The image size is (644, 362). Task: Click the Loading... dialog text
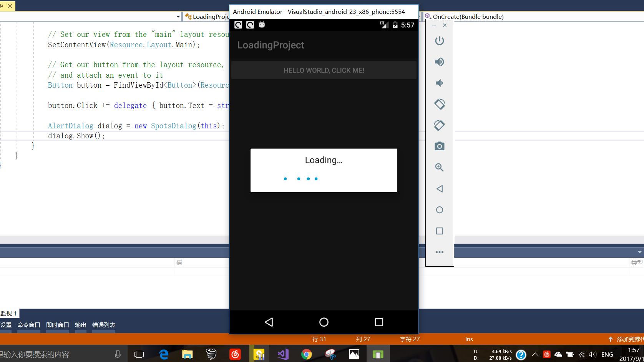pos(324,160)
